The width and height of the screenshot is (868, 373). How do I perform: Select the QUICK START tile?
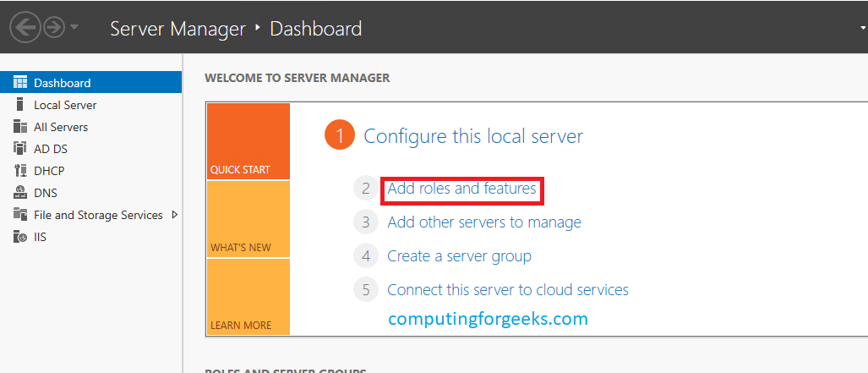pyautogui.click(x=248, y=141)
